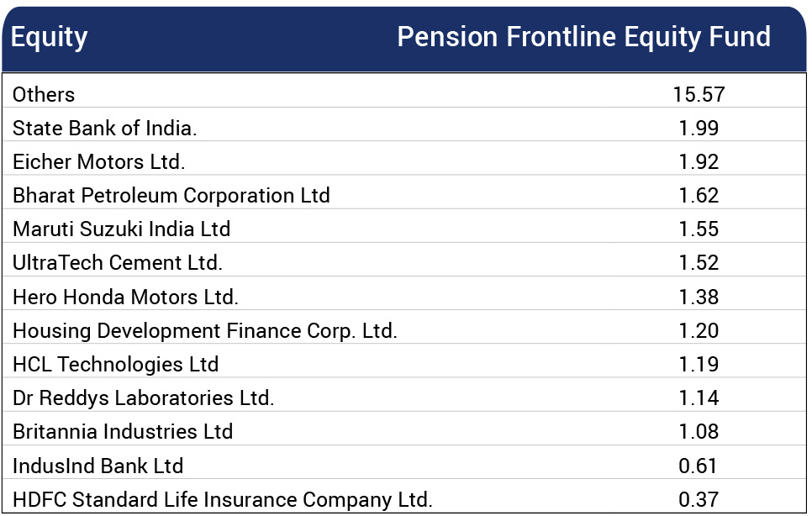This screenshot has width=812, height=516.
Task: Click the 1.92 percentage value
Action: (699, 162)
